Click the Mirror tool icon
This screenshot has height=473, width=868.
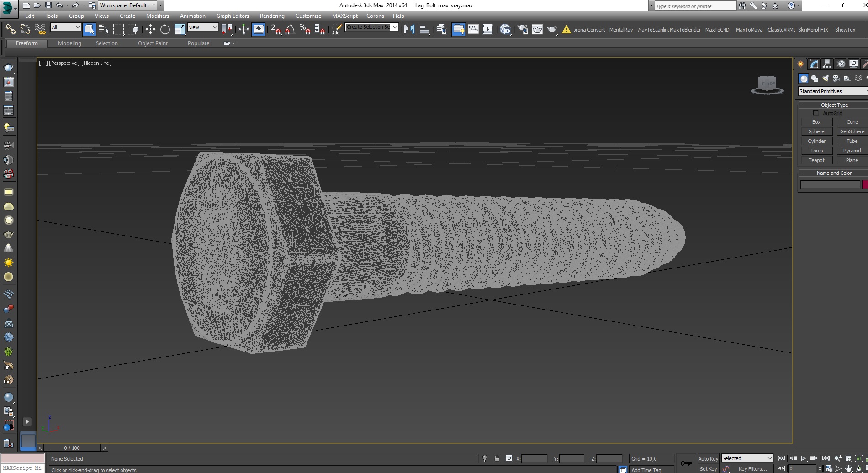point(409,29)
